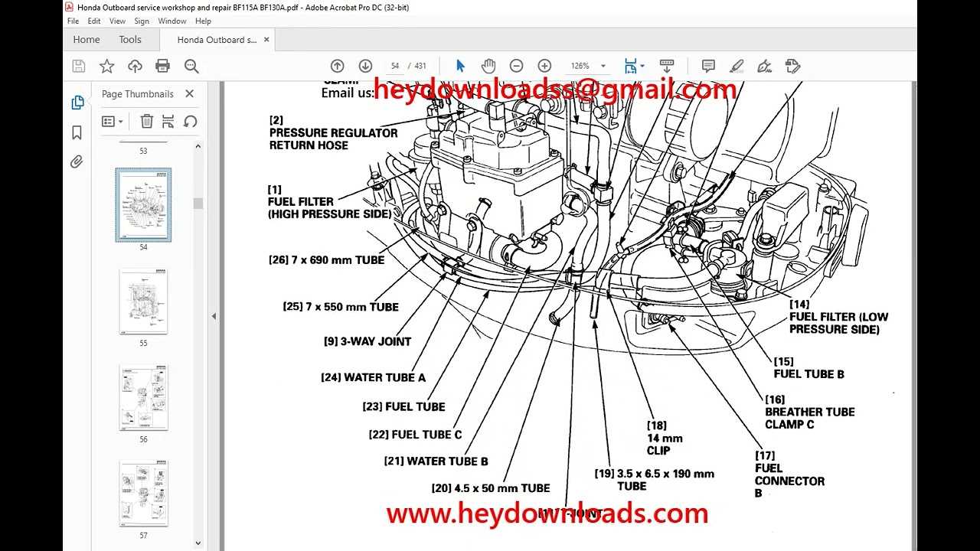The width and height of the screenshot is (980, 551).
Task: Click the '[24] WATER TUBE A' label
Action: (x=373, y=377)
